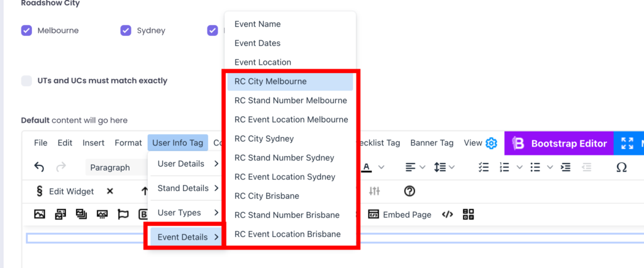
Task: Click the Embed Page button
Action: [x=400, y=215]
